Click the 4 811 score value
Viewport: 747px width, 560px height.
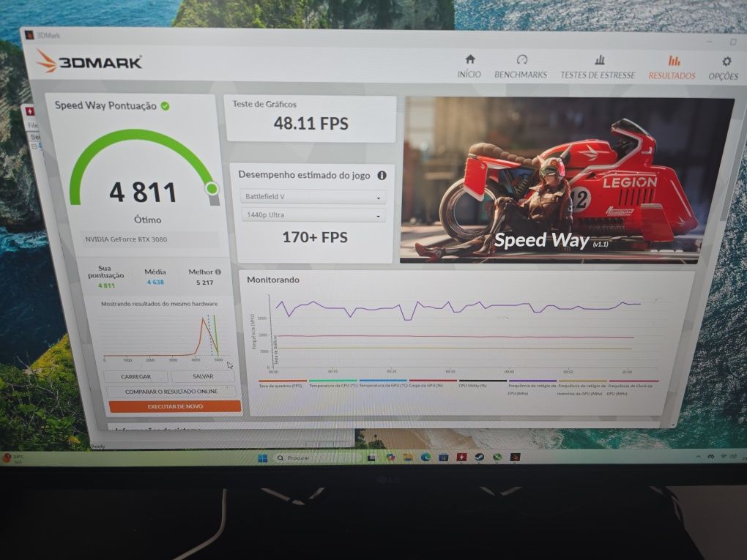(x=143, y=193)
